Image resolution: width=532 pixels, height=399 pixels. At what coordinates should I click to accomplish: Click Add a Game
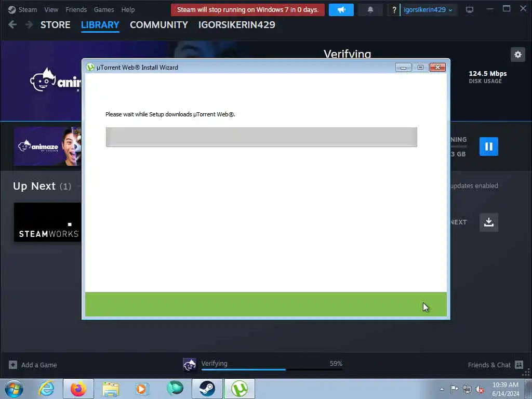click(x=39, y=365)
